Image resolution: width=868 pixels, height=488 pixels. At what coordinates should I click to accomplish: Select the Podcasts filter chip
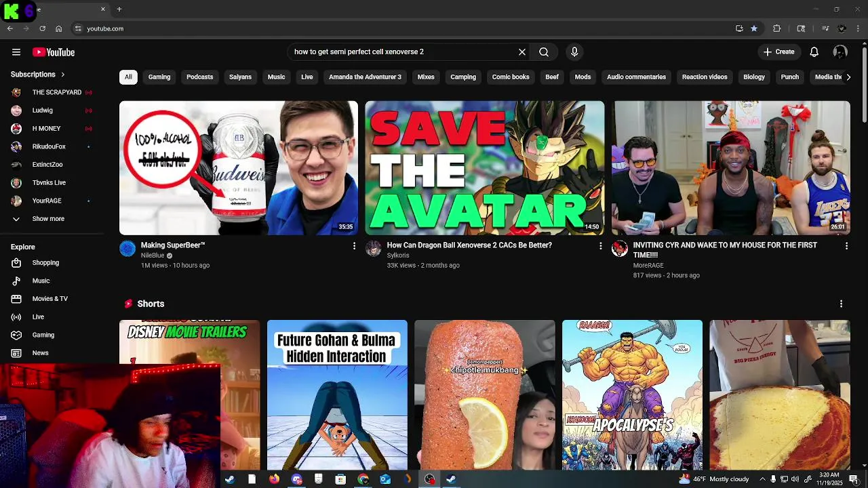(200, 77)
